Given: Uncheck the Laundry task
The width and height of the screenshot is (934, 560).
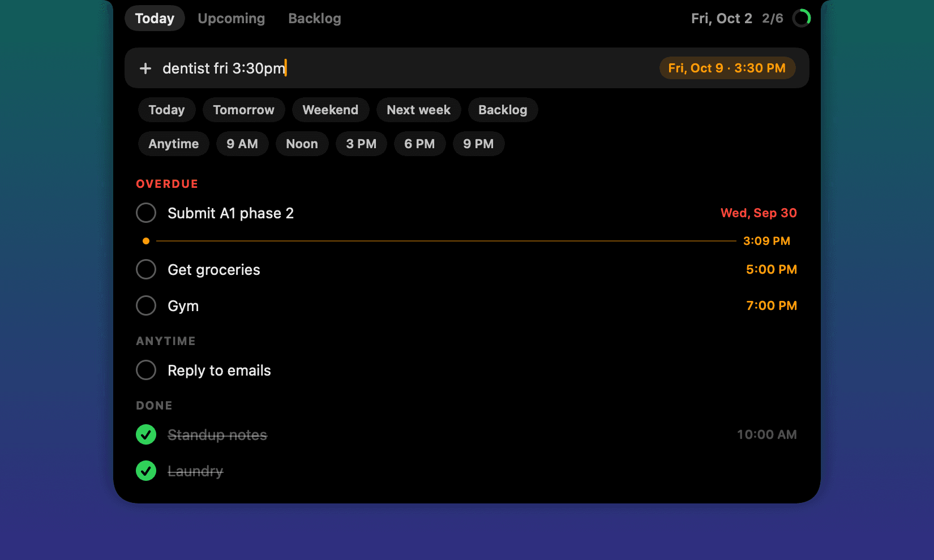Looking at the screenshot, I should point(146,471).
